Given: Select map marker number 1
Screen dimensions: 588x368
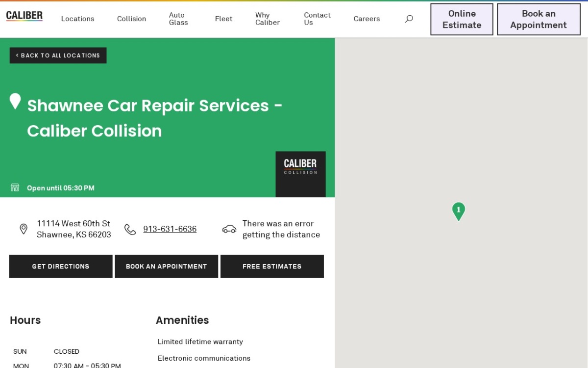Looking at the screenshot, I should pyautogui.click(x=459, y=211).
